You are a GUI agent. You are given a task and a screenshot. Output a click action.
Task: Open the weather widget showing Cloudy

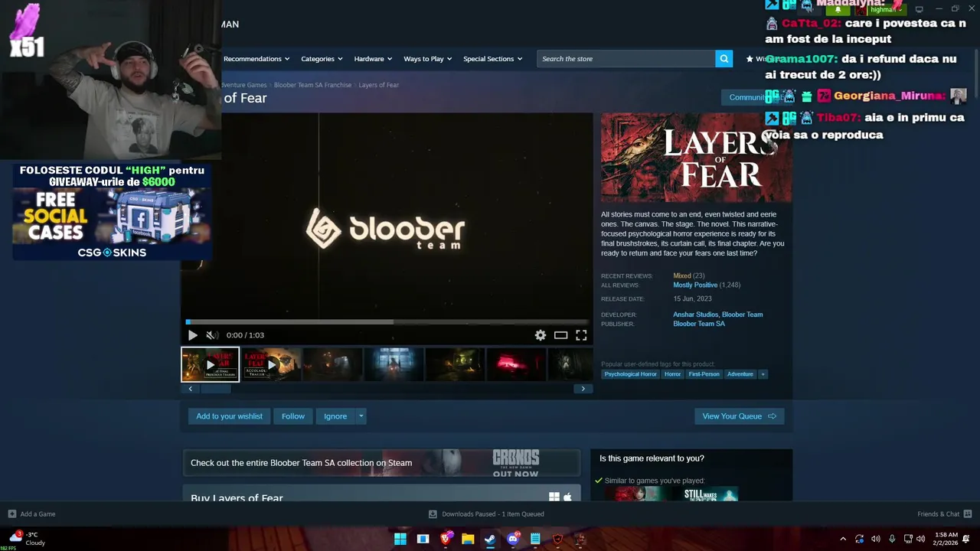[27, 539]
